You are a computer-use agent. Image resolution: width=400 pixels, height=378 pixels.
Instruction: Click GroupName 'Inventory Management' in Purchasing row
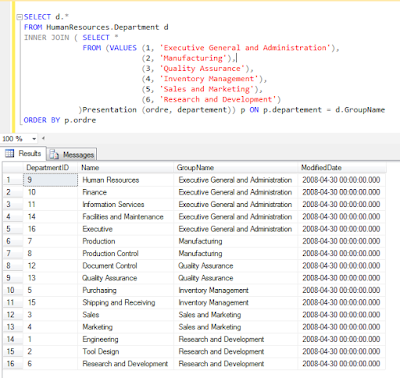[236, 290]
